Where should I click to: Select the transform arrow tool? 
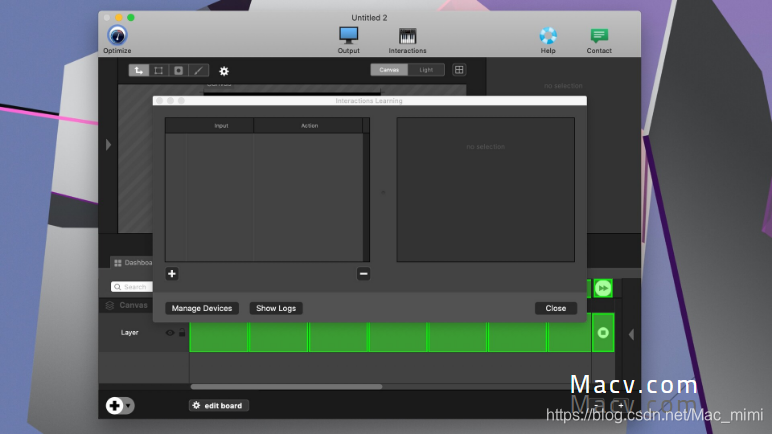click(x=139, y=71)
